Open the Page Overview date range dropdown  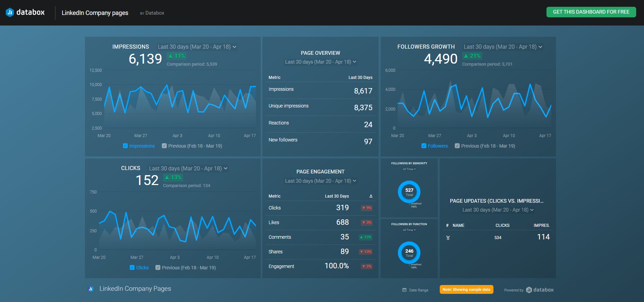320,62
